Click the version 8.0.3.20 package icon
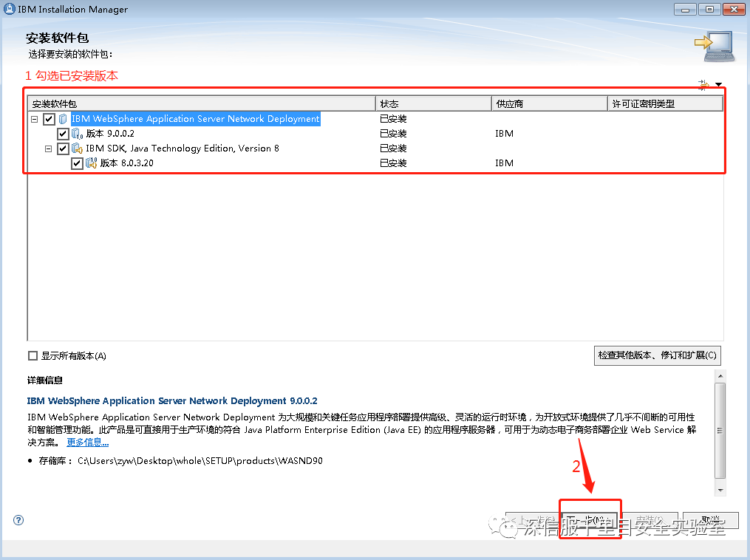The image size is (750, 560). [91, 163]
